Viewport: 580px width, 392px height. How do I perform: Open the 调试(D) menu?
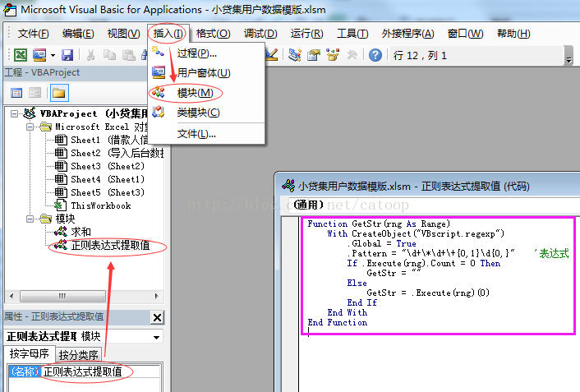(260, 34)
